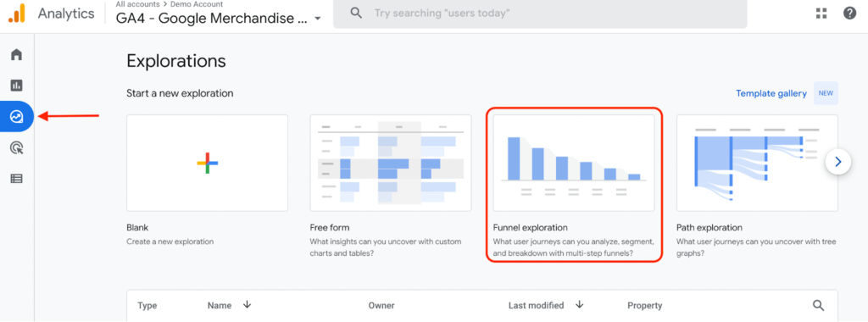The width and height of the screenshot is (868, 322).
Task: Open Configure table icon in sidebar
Action: (x=17, y=179)
